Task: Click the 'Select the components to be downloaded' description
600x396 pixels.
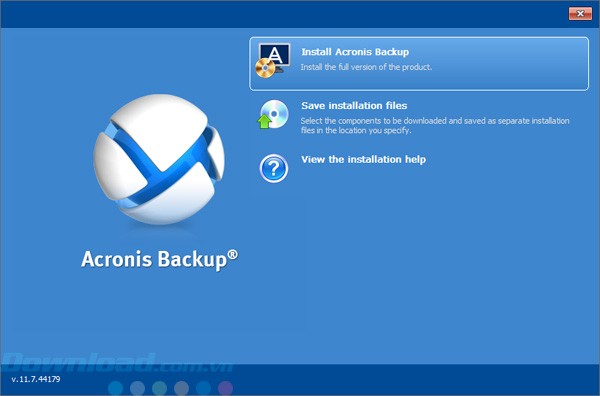Action: (435, 125)
